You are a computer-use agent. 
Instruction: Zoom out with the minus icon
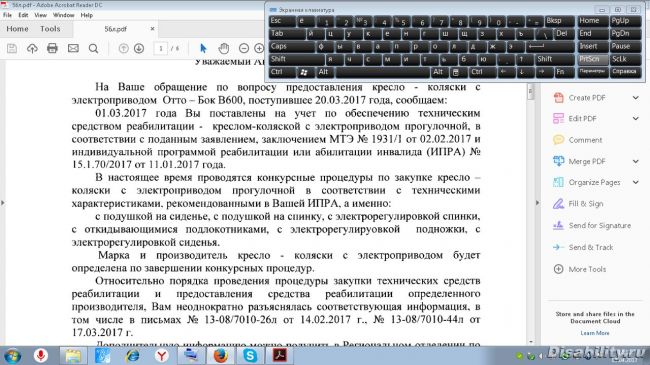[x=244, y=48]
